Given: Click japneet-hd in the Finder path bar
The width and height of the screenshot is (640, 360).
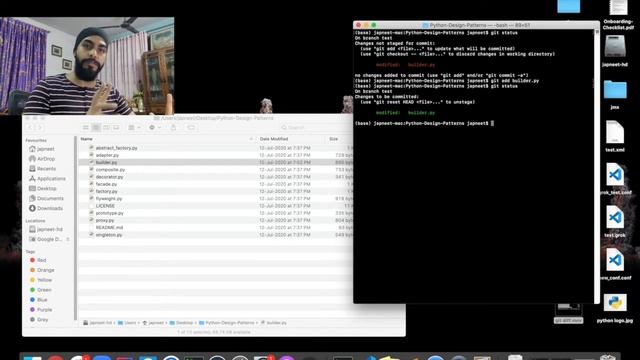Looking at the screenshot, I should point(98,323).
